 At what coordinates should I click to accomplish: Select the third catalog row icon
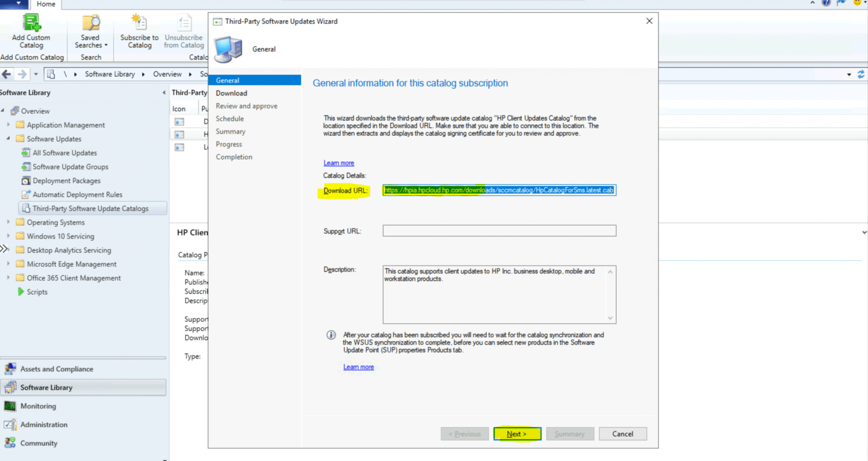179,147
